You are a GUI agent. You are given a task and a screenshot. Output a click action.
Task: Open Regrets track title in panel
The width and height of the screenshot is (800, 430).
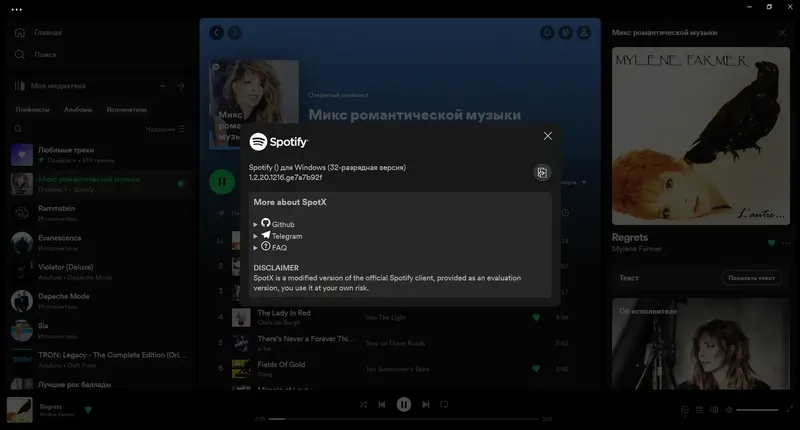630,237
